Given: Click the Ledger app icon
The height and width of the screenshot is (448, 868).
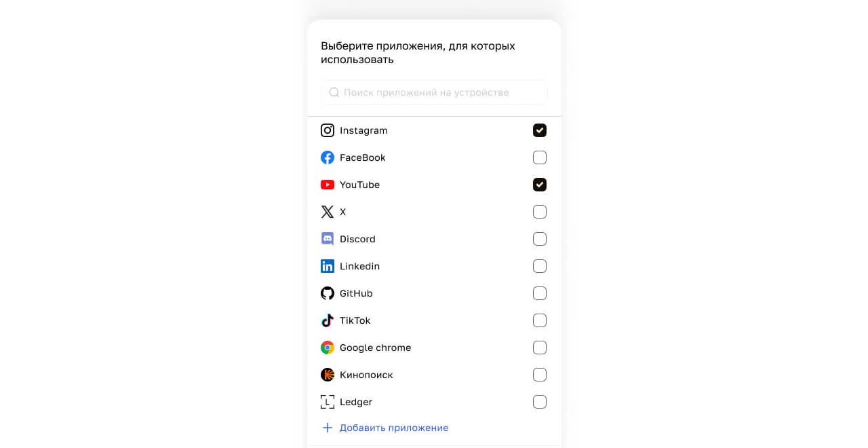Looking at the screenshot, I should 328,402.
